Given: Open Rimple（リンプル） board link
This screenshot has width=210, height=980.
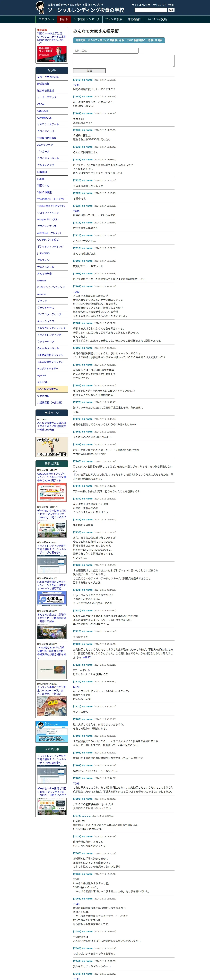Looking at the screenshot, I should click(52, 220).
